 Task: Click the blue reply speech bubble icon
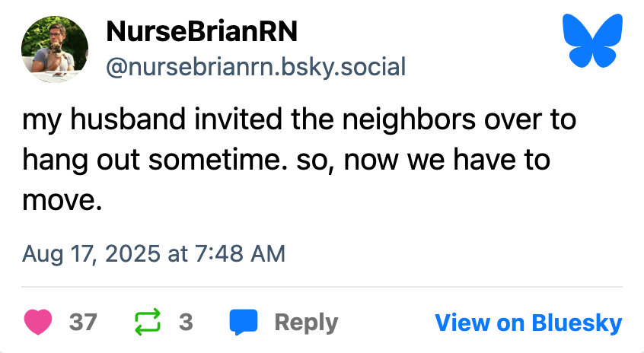(x=244, y=322)
